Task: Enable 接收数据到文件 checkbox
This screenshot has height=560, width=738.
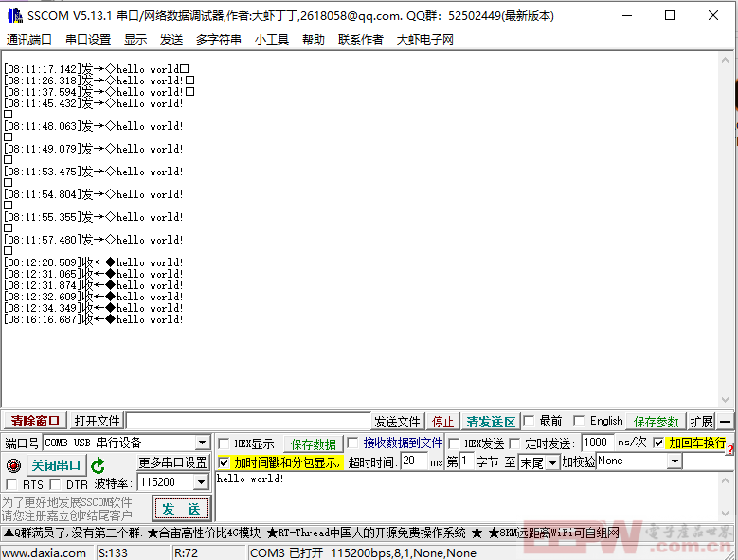Action: 352,443
